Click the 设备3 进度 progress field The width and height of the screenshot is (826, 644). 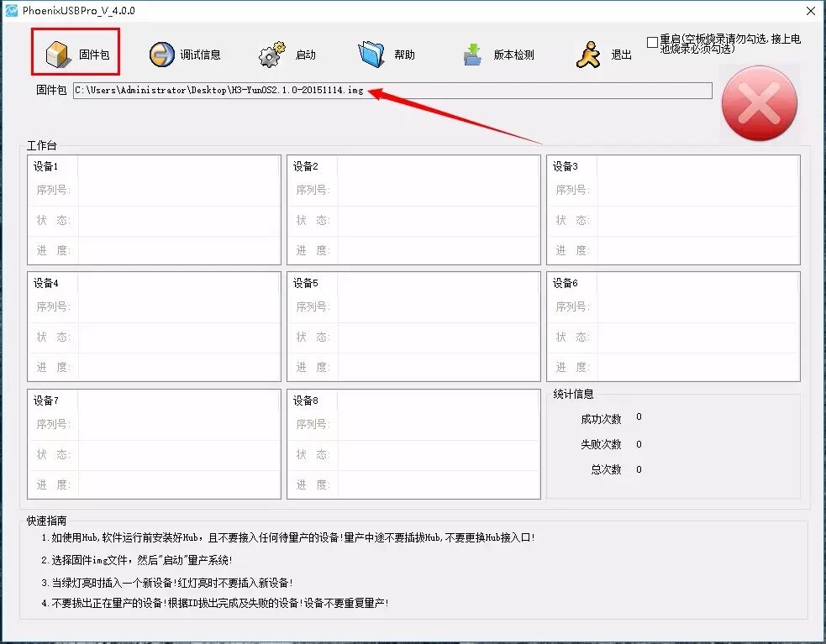(x=697, y=250)
